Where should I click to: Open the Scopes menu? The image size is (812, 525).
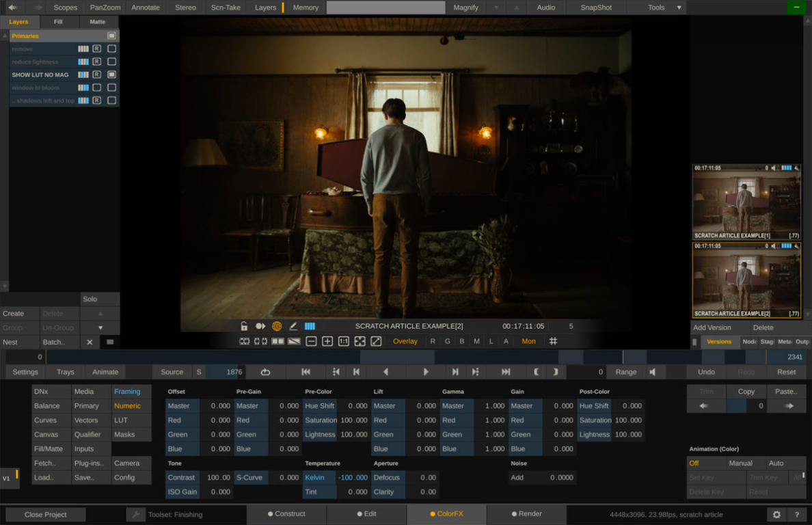(65, 8)
